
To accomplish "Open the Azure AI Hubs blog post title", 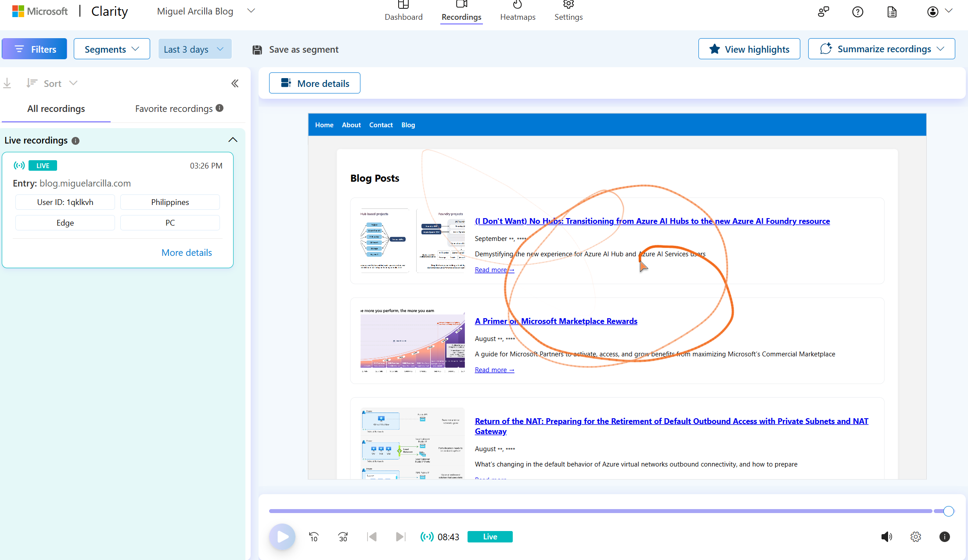I will coord(652,221).
